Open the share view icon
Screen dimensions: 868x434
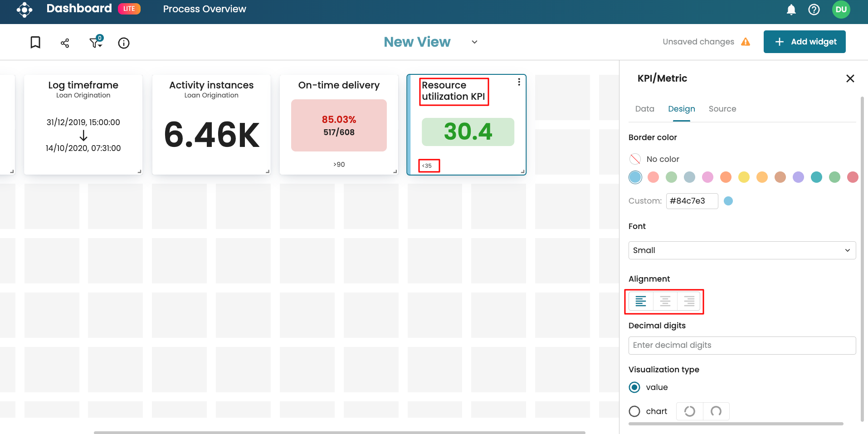tap(65, 43)
